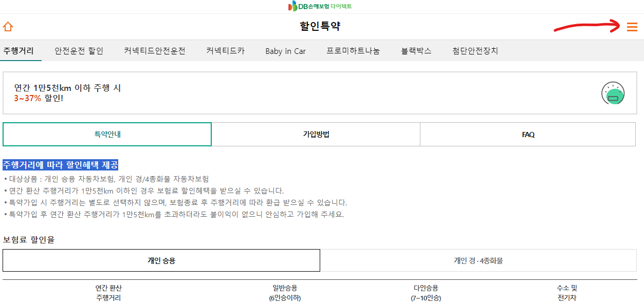This screenshot has width=644, height=304.
Task: Click the 안심하고 가입해 주세요 line
Action: click(x=174, y=214)
